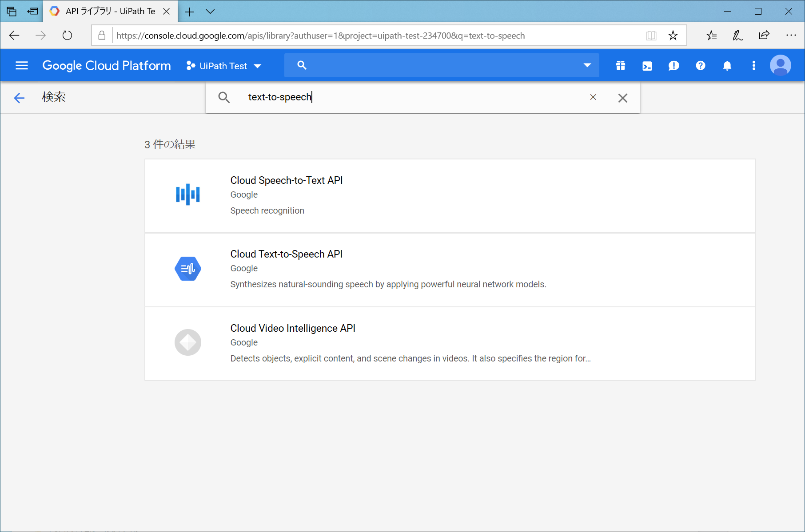Open browser Settings and more ellipsis

click(791, 35)
